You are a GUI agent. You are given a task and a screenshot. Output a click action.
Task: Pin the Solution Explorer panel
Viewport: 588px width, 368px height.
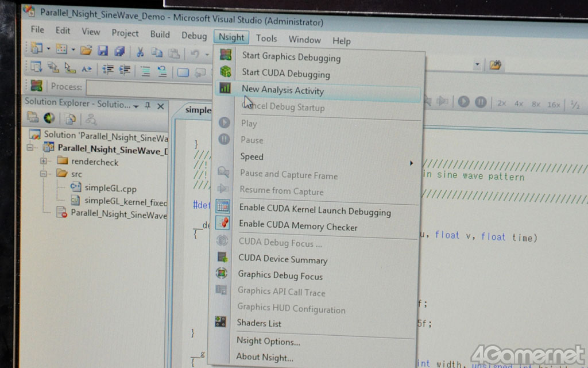coord(148,106)
